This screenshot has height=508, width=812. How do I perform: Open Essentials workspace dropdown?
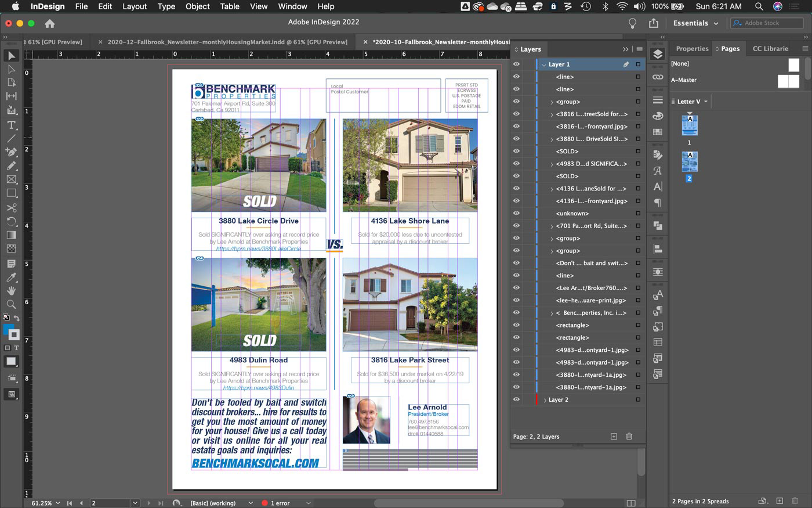click(695, 23)
